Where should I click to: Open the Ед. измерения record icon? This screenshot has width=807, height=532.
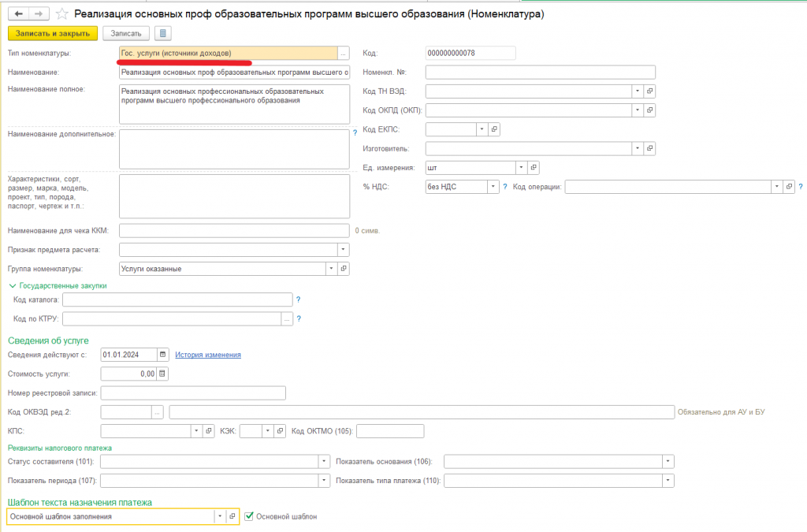point(534,167)
